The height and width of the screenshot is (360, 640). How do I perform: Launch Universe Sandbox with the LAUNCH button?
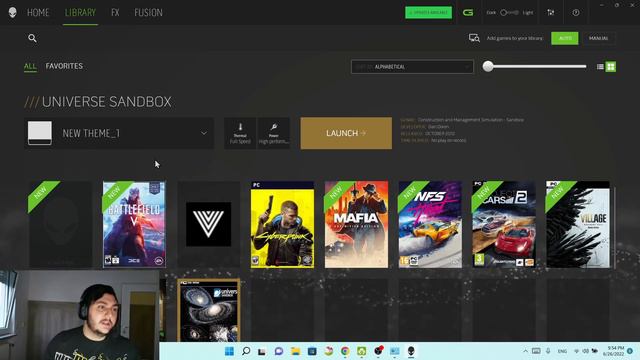point(346,133)
